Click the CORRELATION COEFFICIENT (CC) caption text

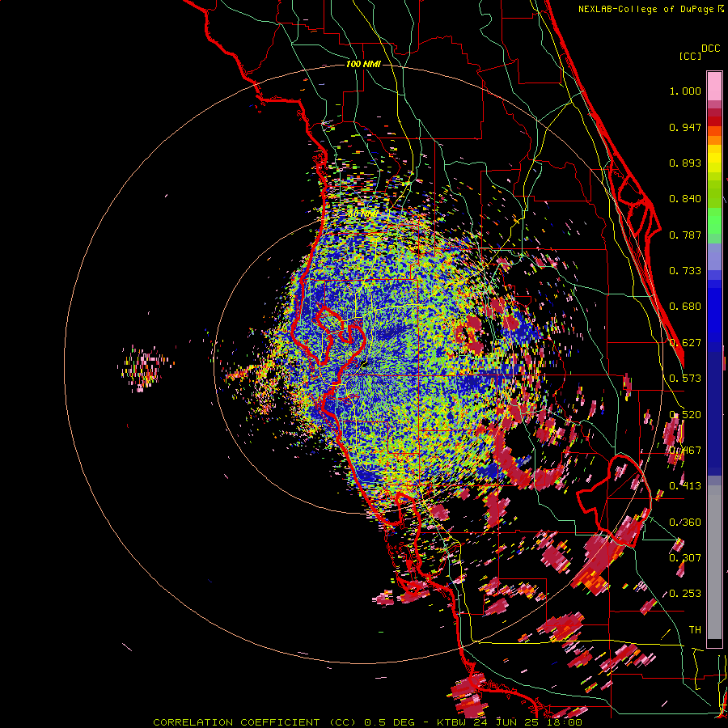tap(255, 722)
